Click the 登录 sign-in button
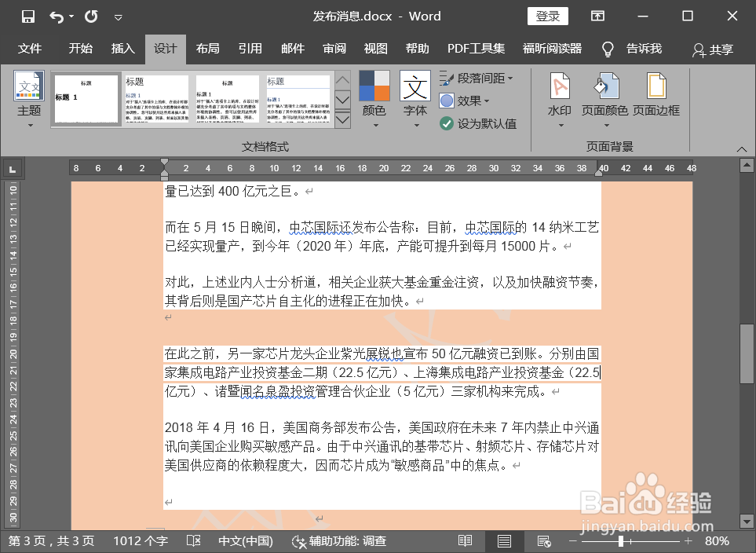This screenshot has width=756, height=553. (547, 16)
